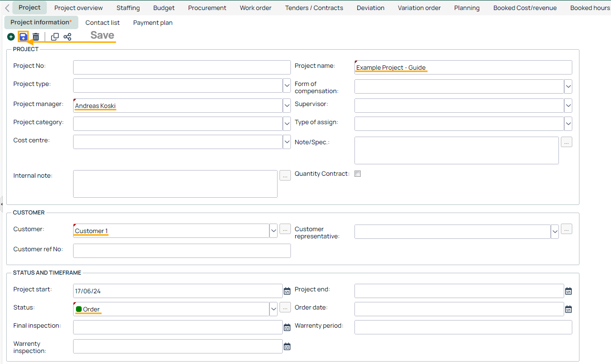The width and height of the screenshot is (611, 364).
Task: Switch to the Payment plan sub-tab
Action: pos(153,22)
